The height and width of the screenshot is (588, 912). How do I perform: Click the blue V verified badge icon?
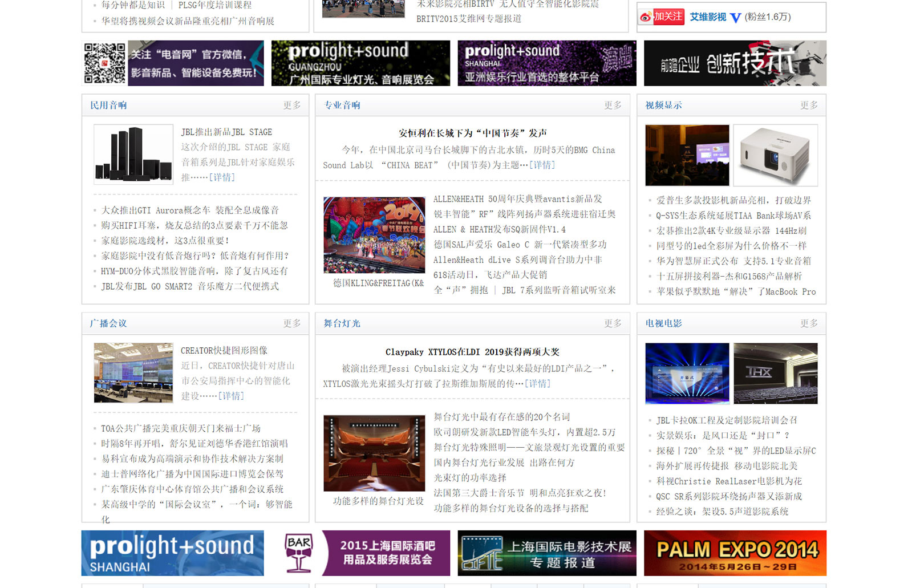pos(735,18)
